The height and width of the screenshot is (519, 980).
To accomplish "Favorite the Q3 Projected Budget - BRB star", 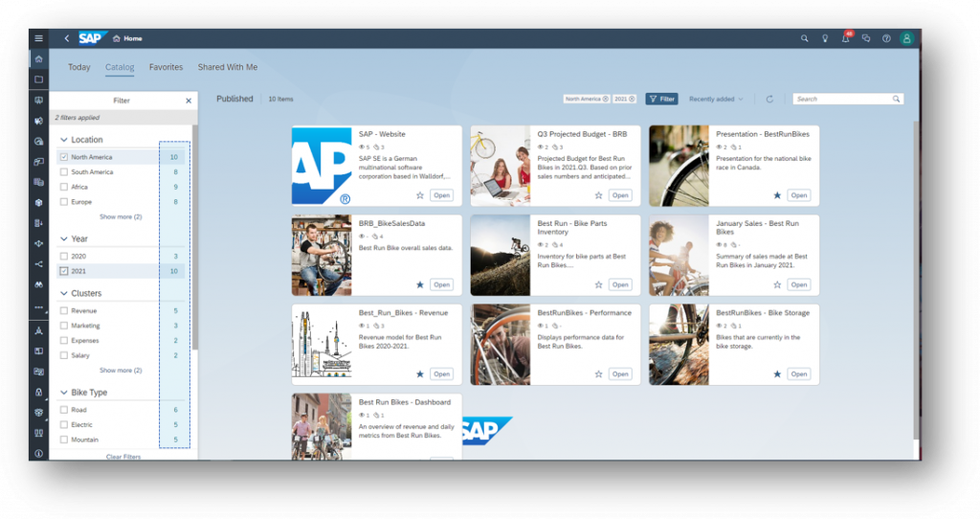I will [599, 195].
